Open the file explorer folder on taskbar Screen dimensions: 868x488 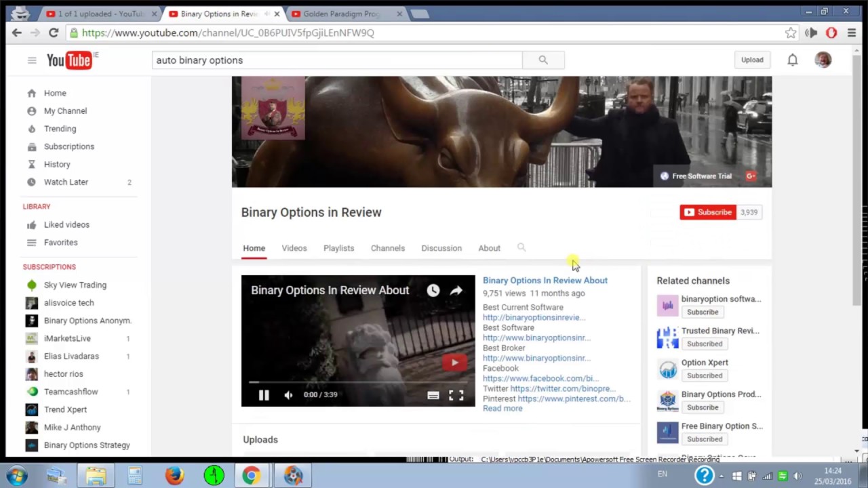tap(96, 475)
